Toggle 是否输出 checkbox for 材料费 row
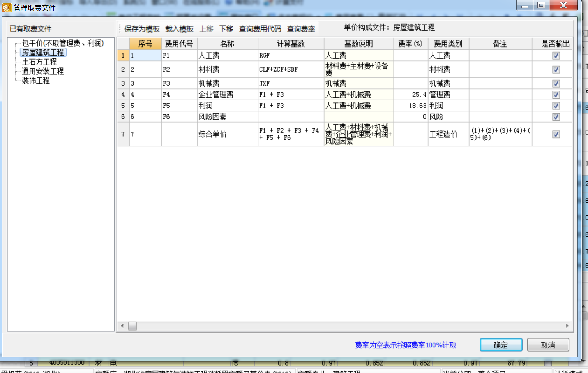 [556, 70]
